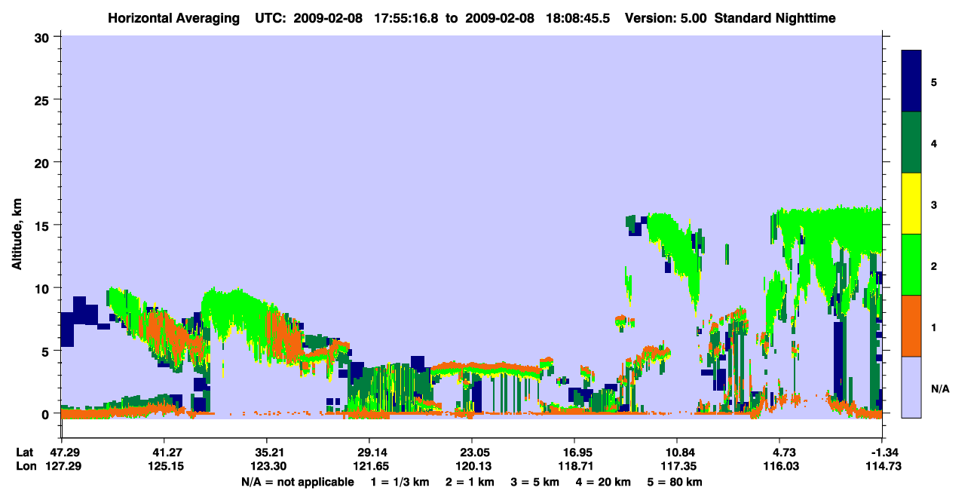Click the 'Lat' axis row label
The height and width of the screenshot is (503, 980).
25,452
